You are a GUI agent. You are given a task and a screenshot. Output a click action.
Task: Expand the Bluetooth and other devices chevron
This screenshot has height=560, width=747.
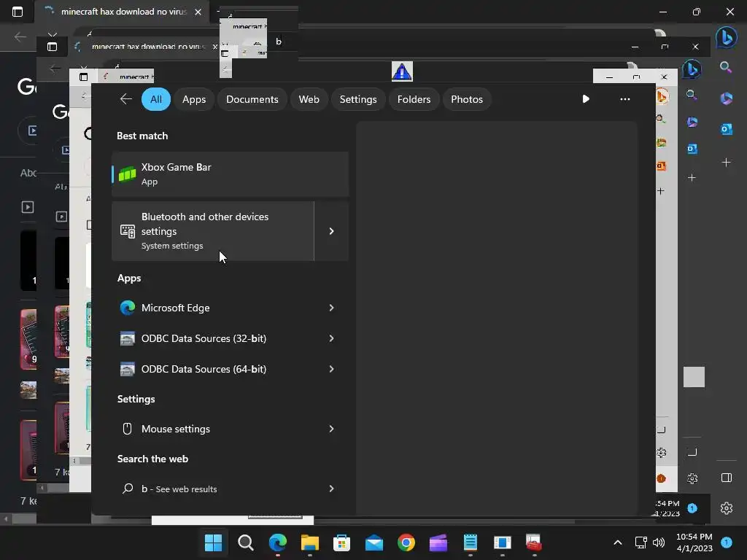332,231
